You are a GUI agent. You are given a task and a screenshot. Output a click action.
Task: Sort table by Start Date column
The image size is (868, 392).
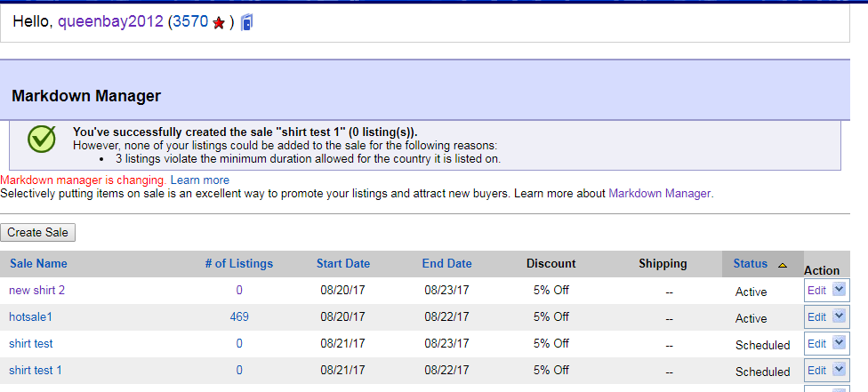pyautogui.click(x=343, y=263)
